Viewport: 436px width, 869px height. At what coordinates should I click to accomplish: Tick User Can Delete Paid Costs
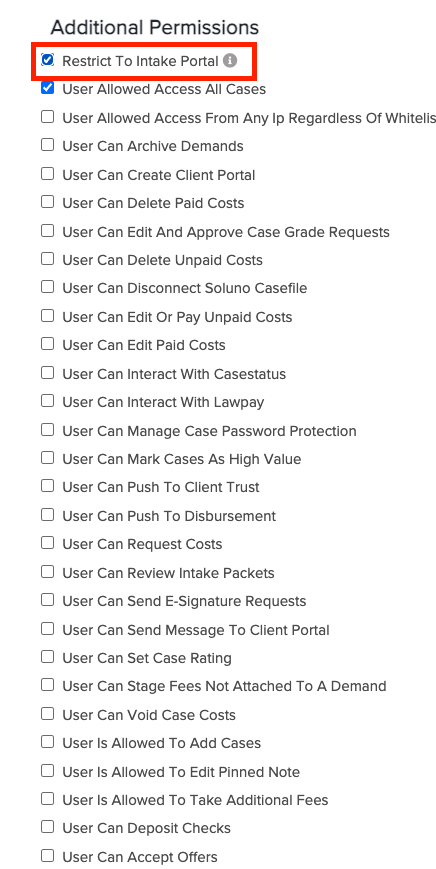48,202
